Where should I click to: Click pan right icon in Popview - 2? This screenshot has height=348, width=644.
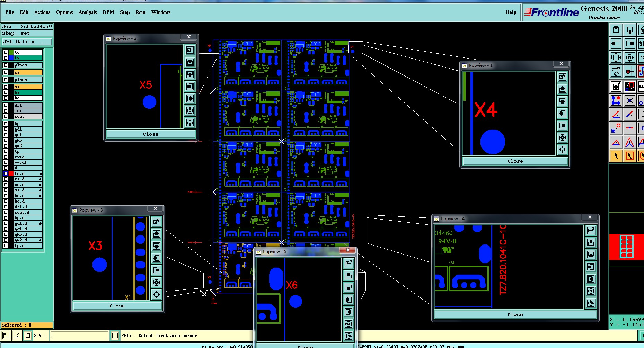[x=190, y=99]
